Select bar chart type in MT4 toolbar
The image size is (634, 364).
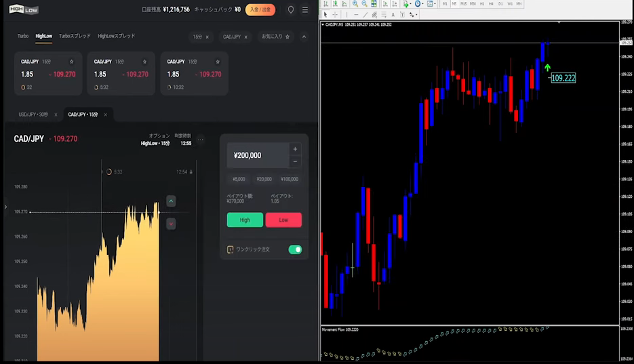pyautogui.click(x=326, y=3)
